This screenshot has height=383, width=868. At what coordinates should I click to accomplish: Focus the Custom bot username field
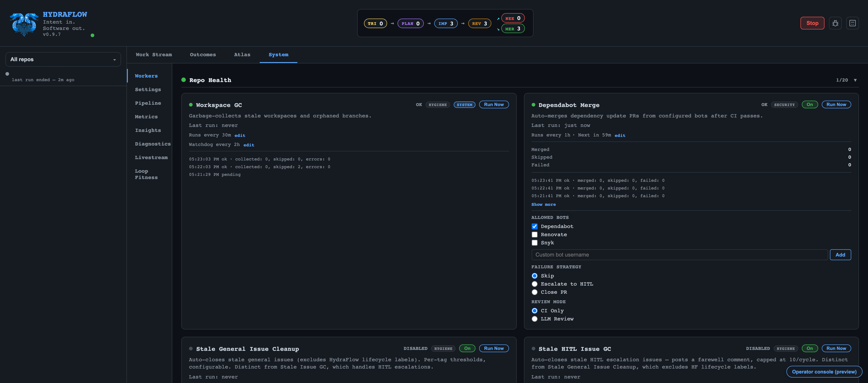pyautogui.click(x=679, y=255)
